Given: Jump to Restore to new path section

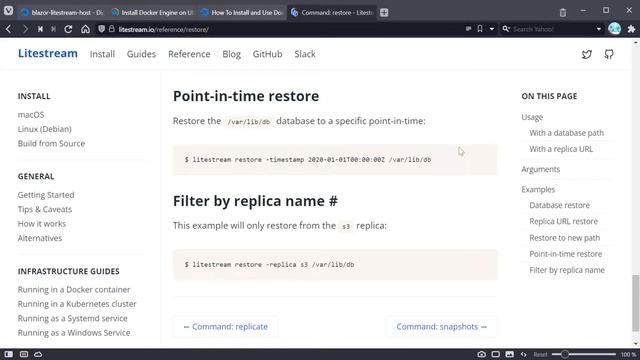Looking at the screenshot, I should (x=564, y=238).
